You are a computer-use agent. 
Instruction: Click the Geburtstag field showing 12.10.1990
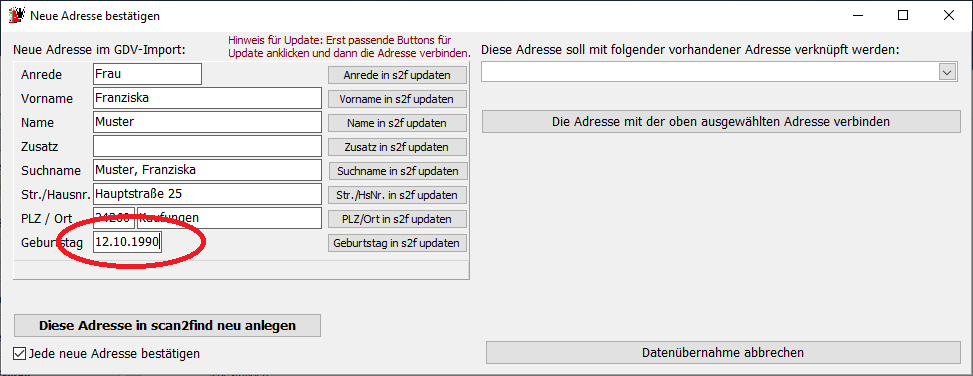pyautogui.click(x=128, y=242)
